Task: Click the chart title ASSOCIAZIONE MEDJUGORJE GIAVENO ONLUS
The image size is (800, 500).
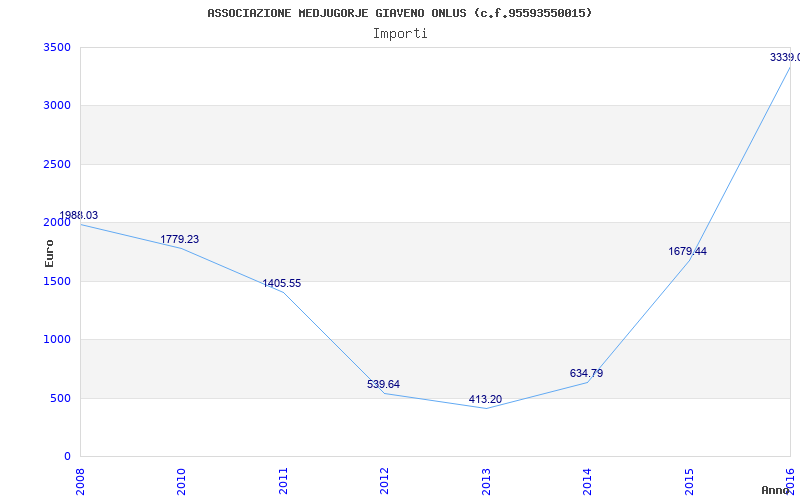Action: tap(399, 13)
